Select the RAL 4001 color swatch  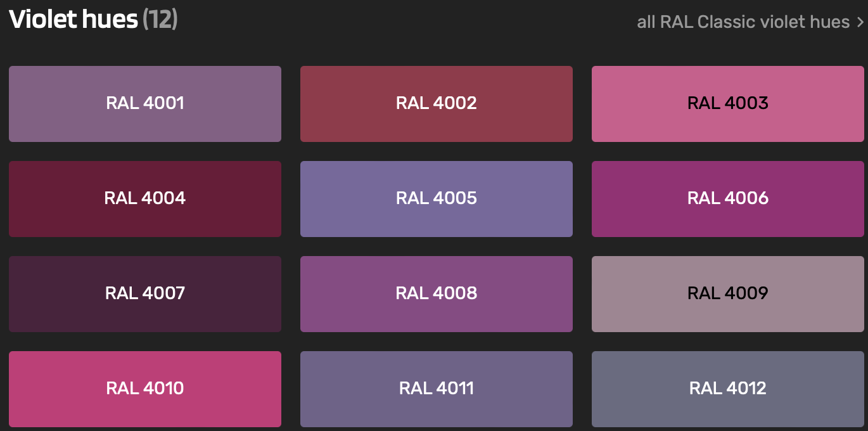click(145, 104)
